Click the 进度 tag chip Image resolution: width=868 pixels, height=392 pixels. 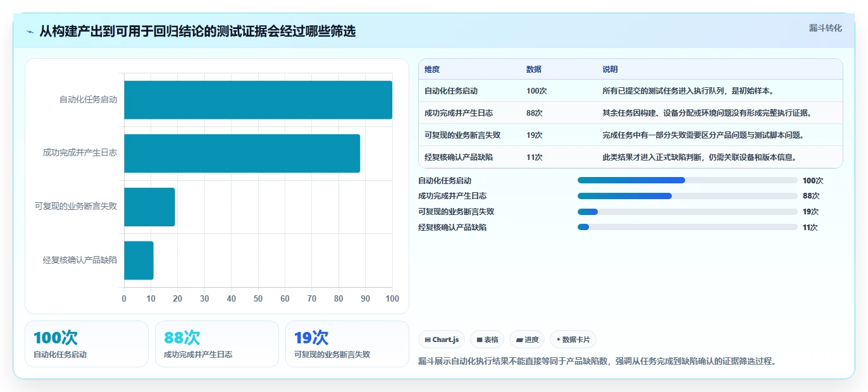point(527,340)
